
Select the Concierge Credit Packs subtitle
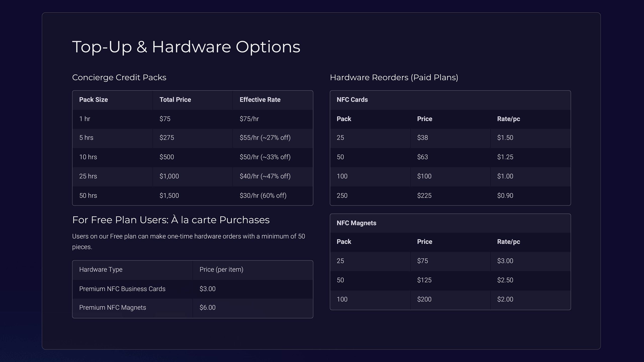[x=119, y=77]
